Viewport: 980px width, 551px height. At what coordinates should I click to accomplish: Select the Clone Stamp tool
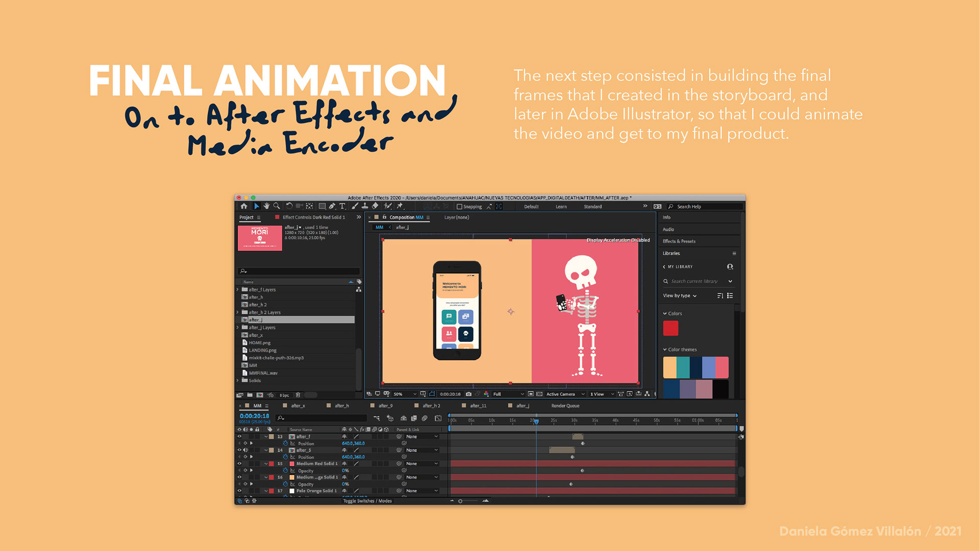365,206
